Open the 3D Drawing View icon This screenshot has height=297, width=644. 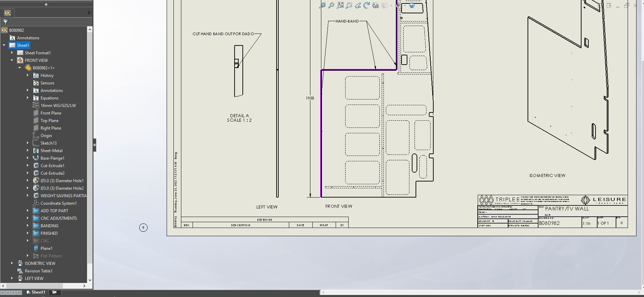tap(376, 5)
